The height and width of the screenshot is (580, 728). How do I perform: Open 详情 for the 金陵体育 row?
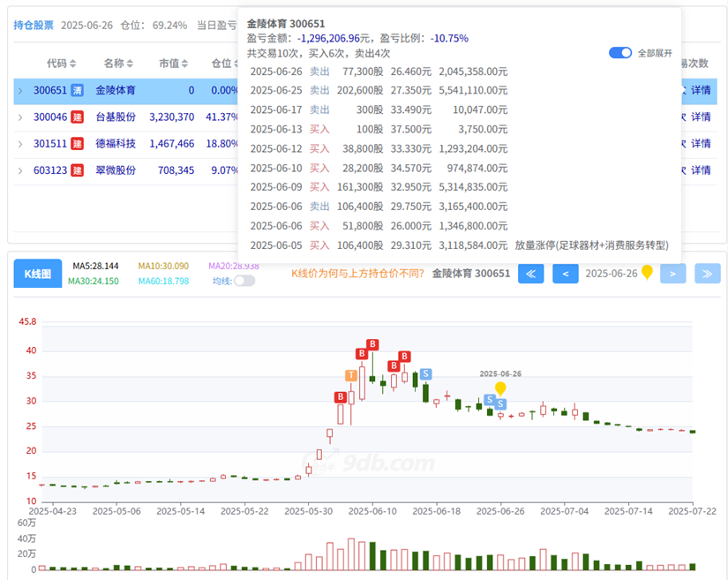coord(701,90)
